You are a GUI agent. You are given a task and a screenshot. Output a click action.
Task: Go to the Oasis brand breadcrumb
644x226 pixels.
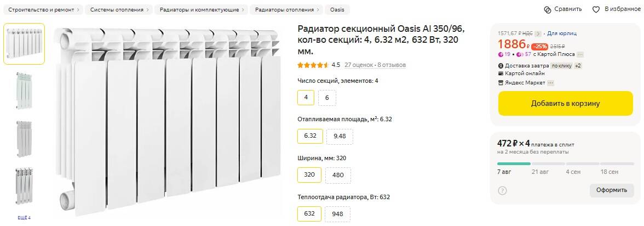(x=337, y=10)
